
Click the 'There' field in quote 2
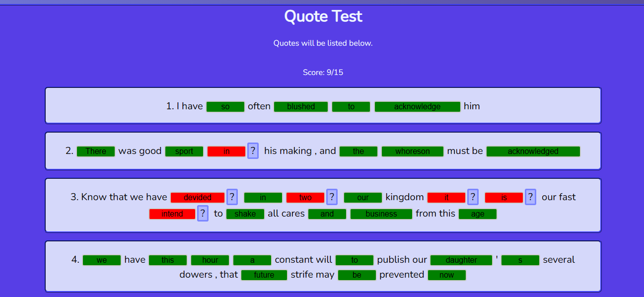coord(96,151)
